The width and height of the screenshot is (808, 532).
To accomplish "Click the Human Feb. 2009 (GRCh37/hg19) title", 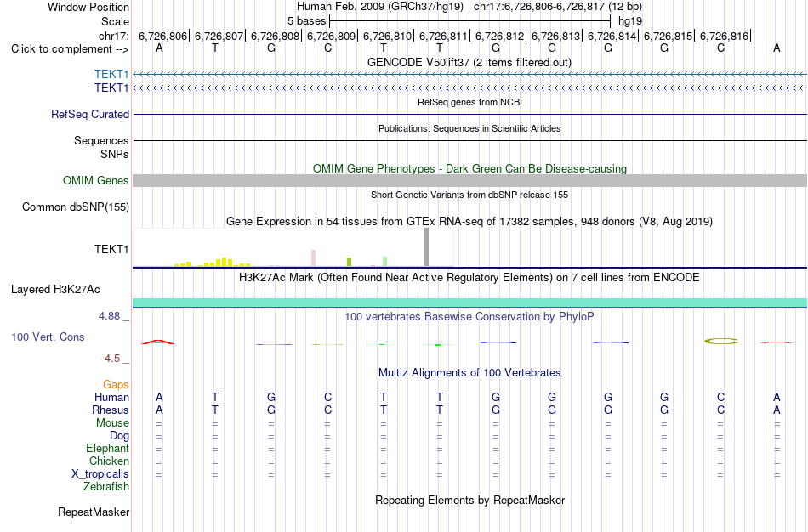I will [x=380, y=7].
